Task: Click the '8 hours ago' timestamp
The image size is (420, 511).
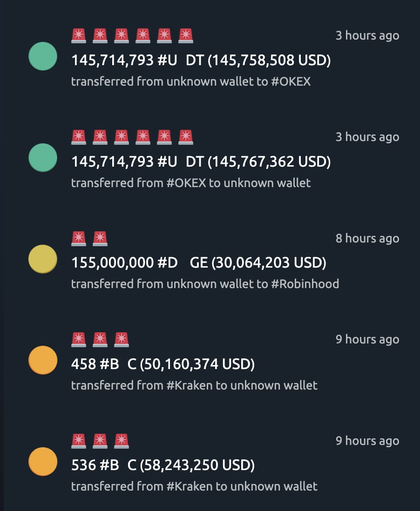Action: click(367, 239)
